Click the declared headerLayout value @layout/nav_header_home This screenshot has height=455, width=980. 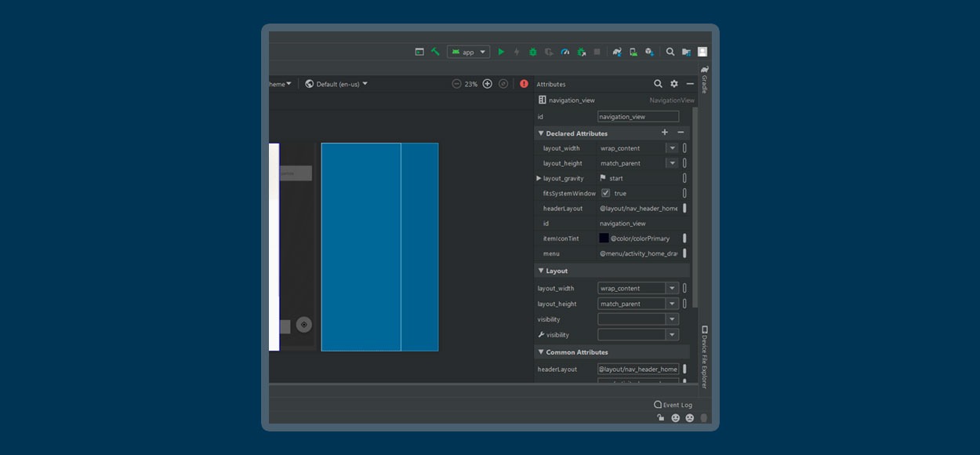coord(639,208)
